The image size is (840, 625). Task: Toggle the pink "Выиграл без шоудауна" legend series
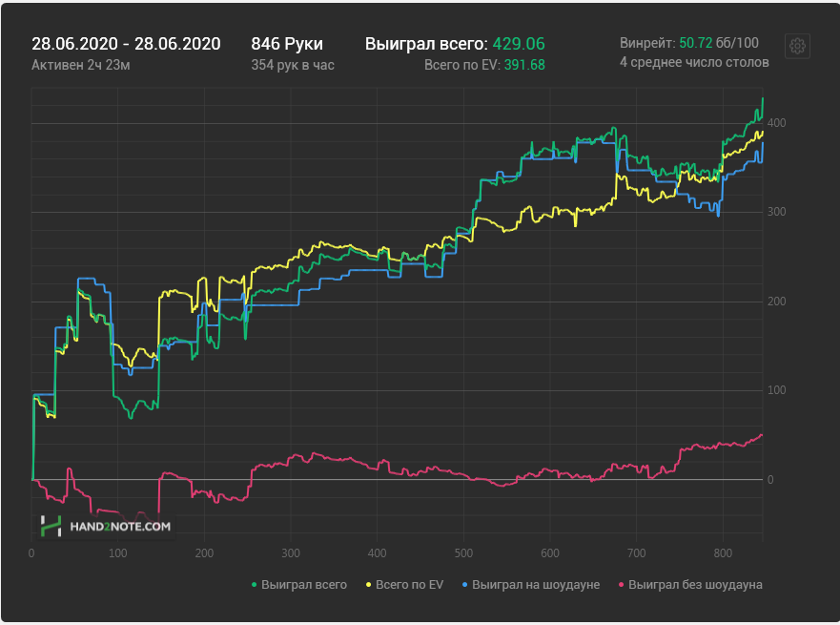(690, 585)
